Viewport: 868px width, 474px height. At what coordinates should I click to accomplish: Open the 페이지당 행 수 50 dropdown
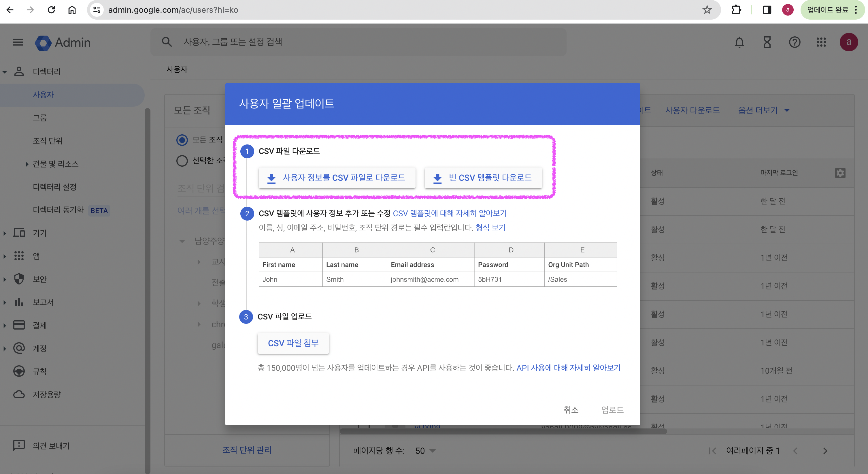coord(425,451)
